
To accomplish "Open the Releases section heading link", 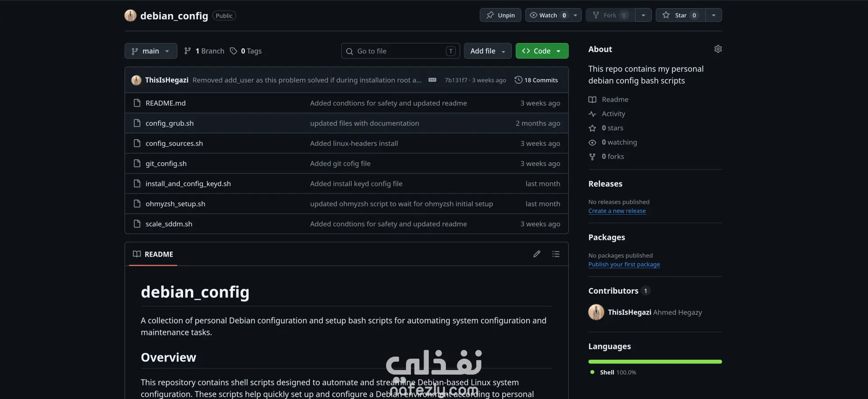I will (x=605, y=184).
